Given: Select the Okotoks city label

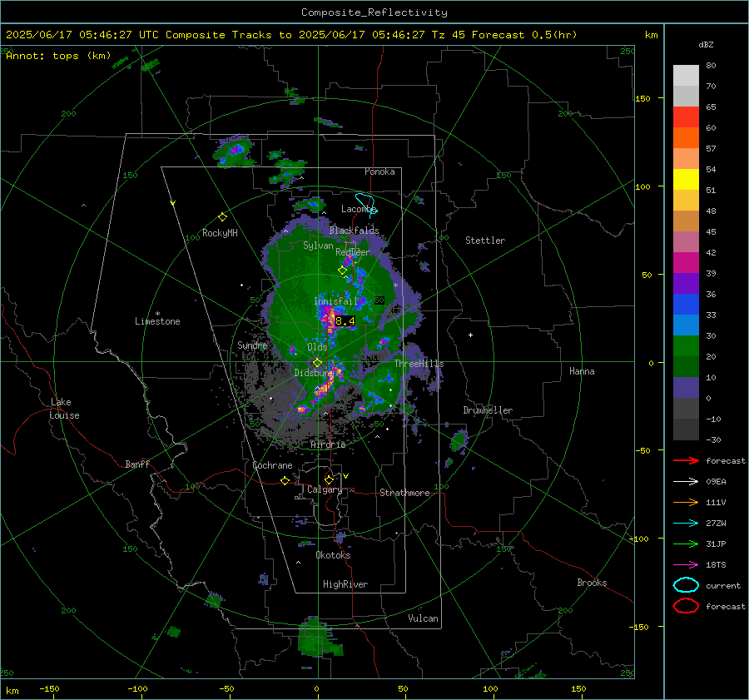Looking at the screenshot, I should [x=333, y=555].
